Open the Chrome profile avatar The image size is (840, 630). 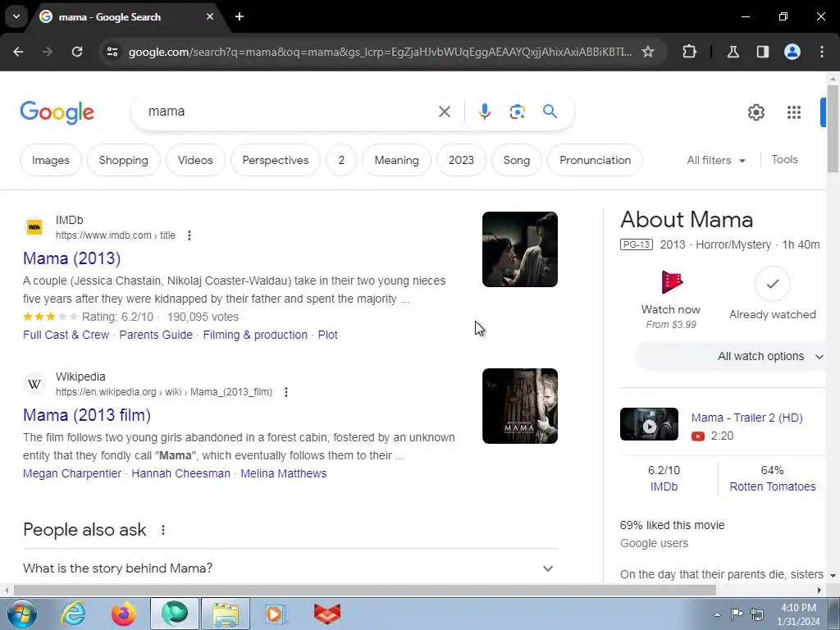tap(792, 52)
